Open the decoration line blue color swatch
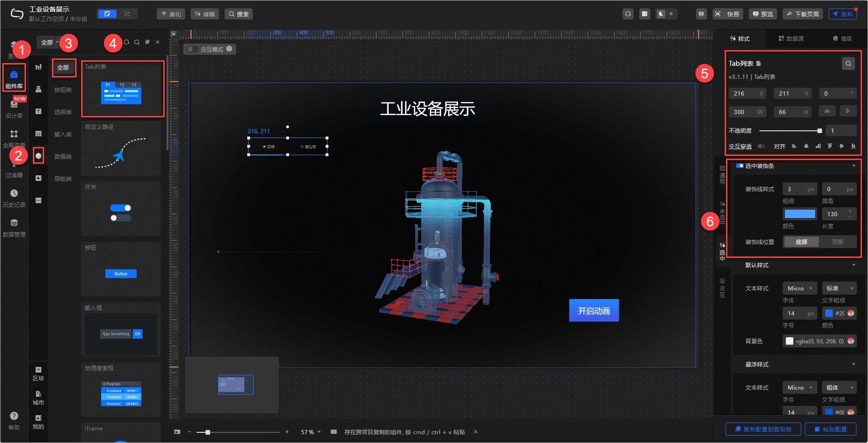 click(800, 214)
